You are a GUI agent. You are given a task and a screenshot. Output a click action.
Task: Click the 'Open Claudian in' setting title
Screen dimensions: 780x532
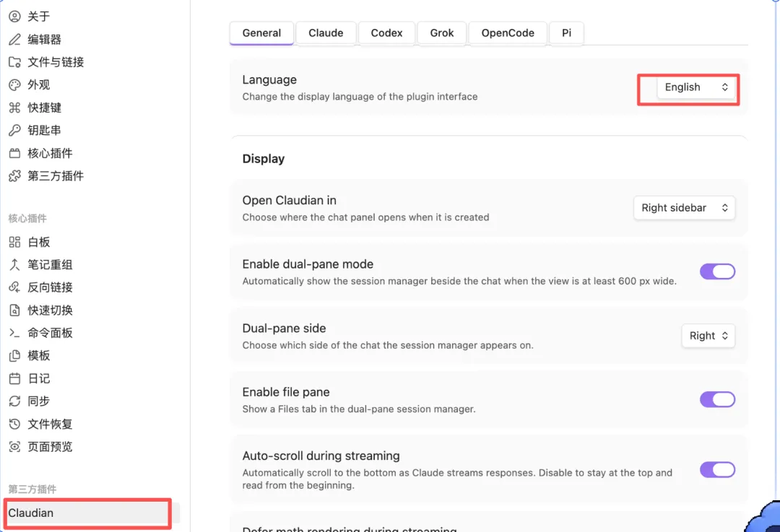tap(289, 201)
